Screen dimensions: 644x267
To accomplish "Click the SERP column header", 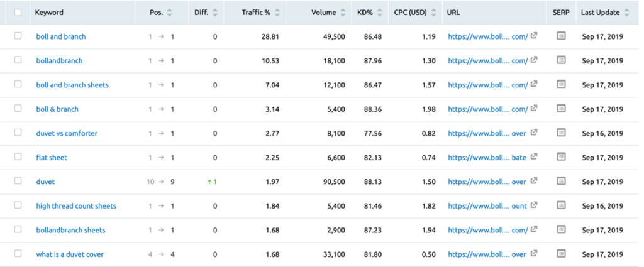I will click(561, 13).
